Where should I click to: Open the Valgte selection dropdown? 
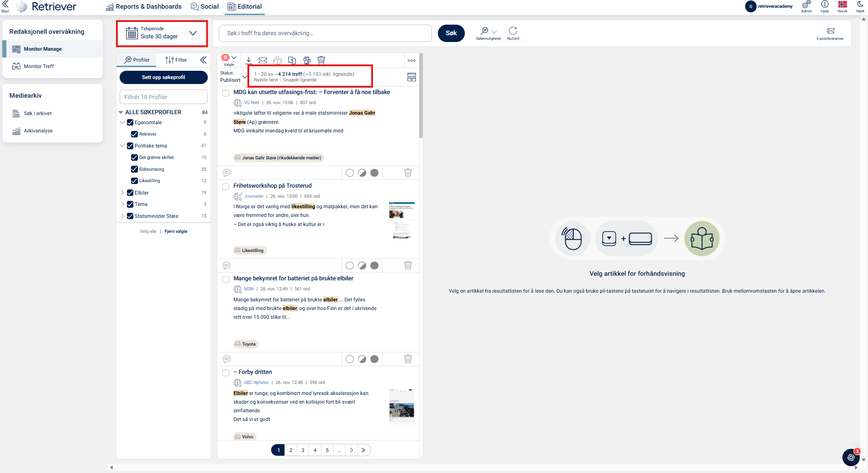tap(229, 60)
